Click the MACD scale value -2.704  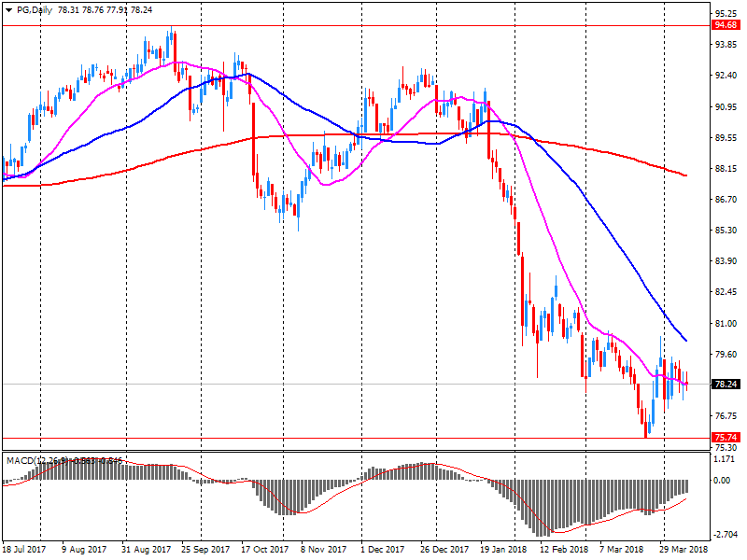[x=725, y=534]
